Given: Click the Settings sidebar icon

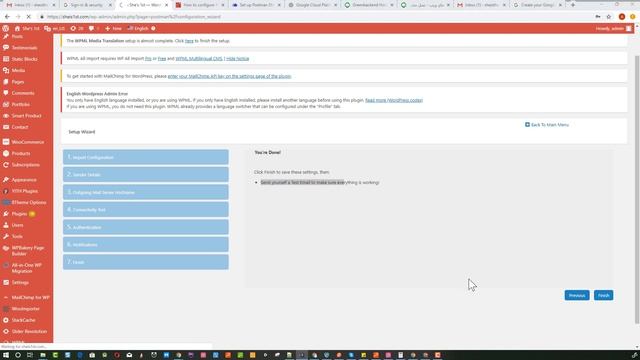Looking at the screenshot, I should pyautogui.click(x=6, y=282).
